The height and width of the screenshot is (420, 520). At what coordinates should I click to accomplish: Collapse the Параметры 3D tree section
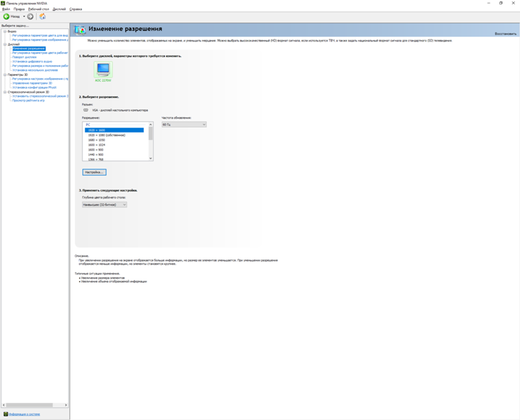point(5,75)
